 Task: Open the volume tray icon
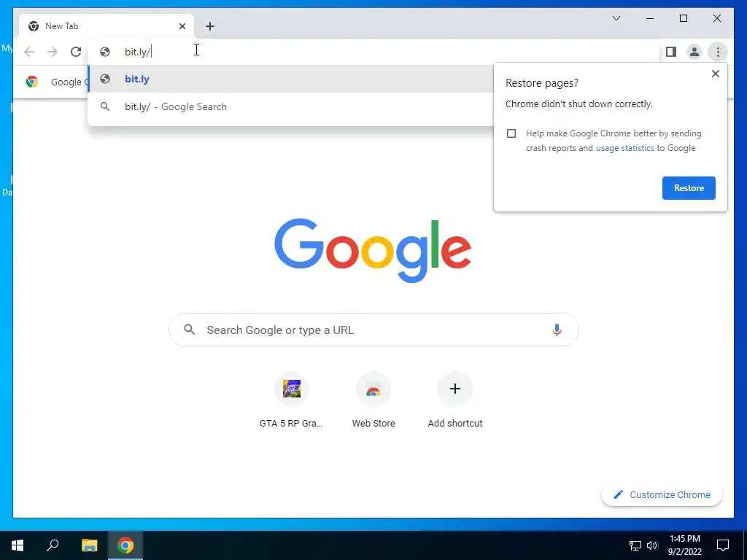click(652, 545)
